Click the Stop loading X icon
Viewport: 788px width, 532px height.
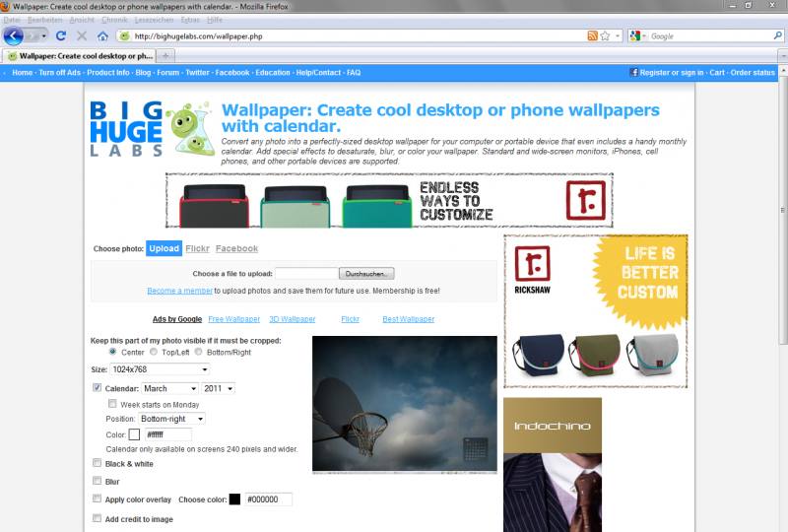pyautogui.click(x=82, y=35)
